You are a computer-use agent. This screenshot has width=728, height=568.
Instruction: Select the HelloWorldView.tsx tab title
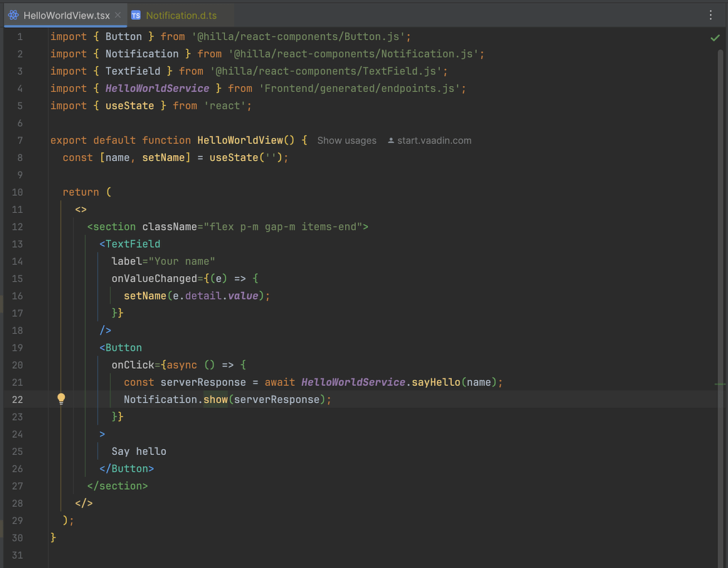pyautogui.click(x=67, y=15)
